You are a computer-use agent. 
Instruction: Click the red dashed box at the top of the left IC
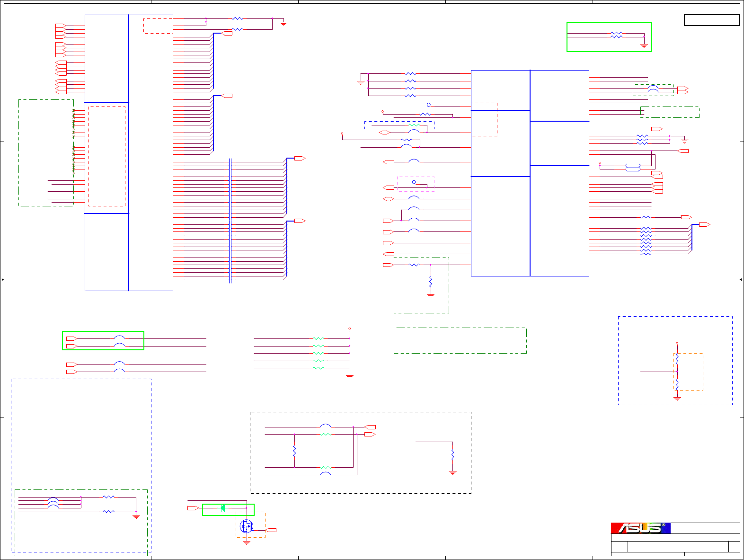click(158, 26)
